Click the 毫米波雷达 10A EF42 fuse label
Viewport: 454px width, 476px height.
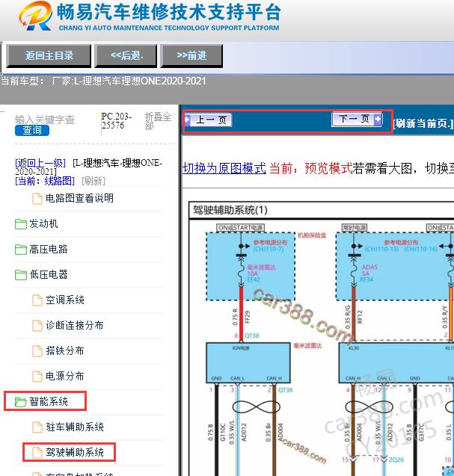[x=261, y=273]
